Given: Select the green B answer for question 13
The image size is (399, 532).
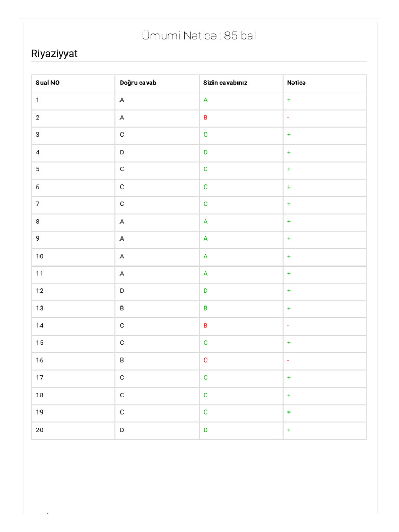Looking at the screenshot, I should 206,308.
